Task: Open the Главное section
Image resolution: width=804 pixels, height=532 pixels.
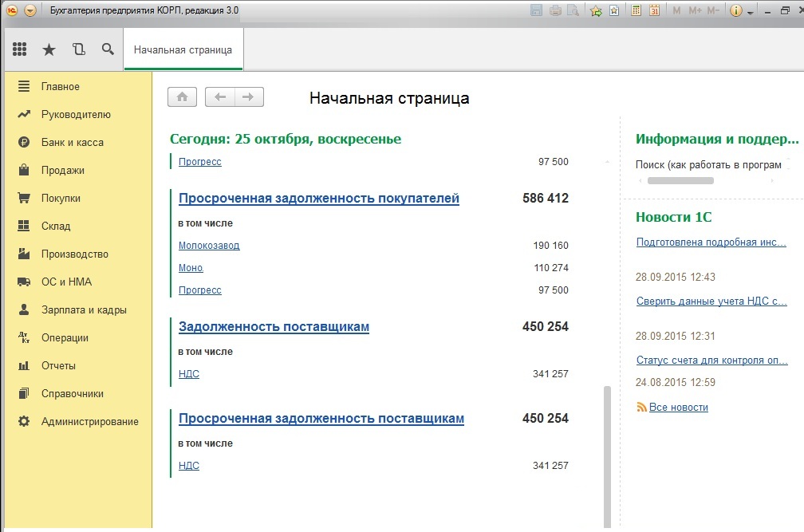Action: [x=61, y=87]
